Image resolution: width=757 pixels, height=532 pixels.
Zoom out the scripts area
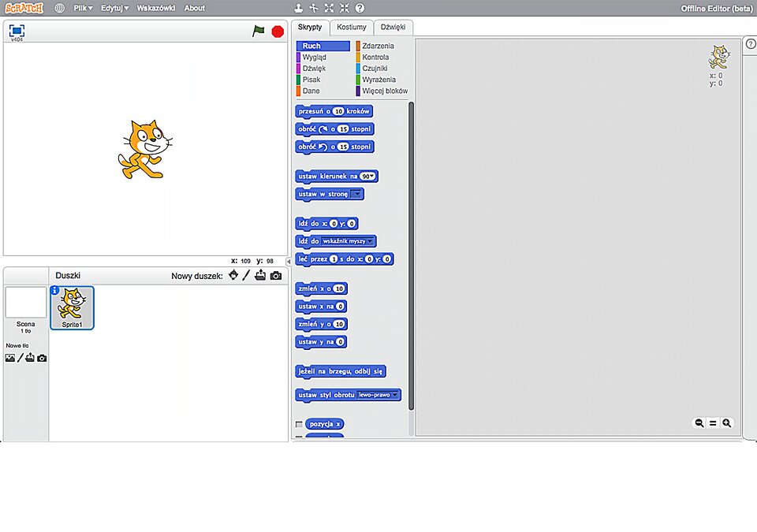pyautogui.click(x=699, y=423)
